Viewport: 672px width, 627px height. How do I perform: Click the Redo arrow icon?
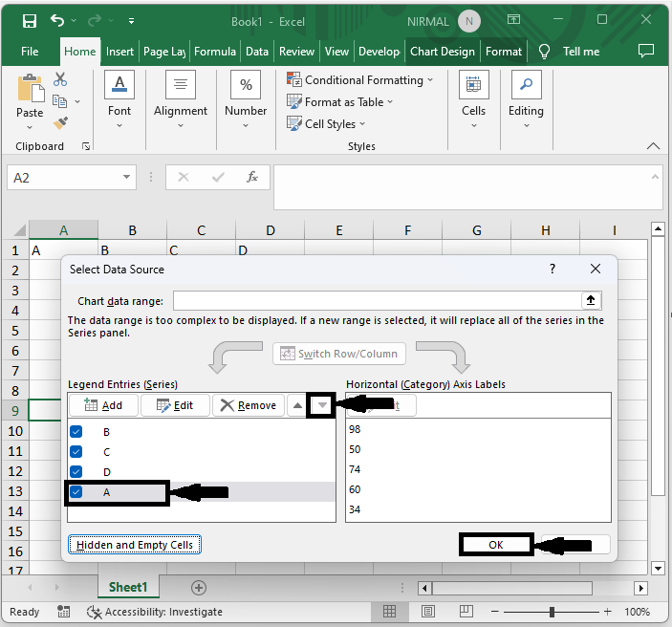tap(95, 20)
